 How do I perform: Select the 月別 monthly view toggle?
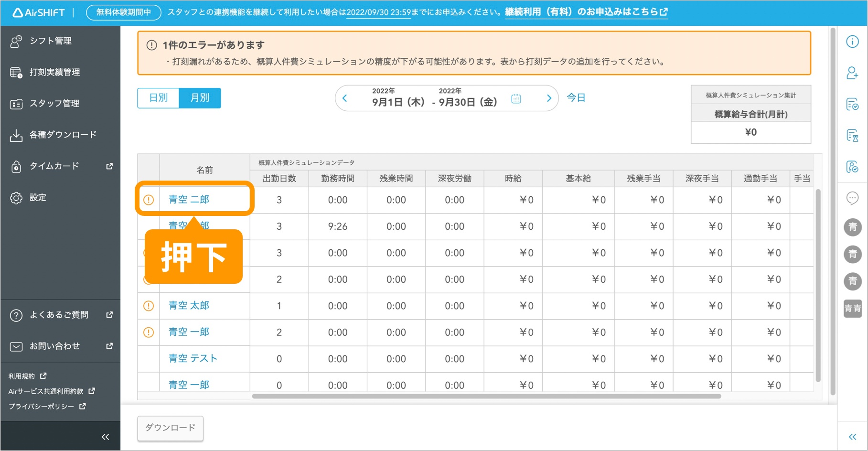click(x=200, y=98)
